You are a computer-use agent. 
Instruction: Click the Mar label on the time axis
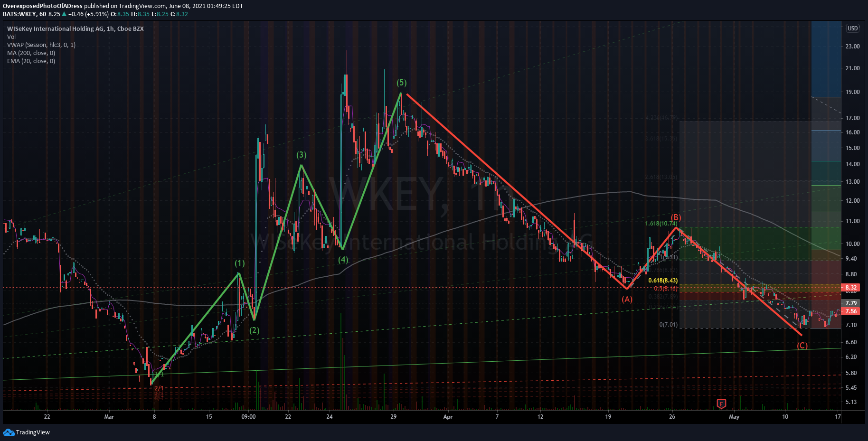pos(109,417)
